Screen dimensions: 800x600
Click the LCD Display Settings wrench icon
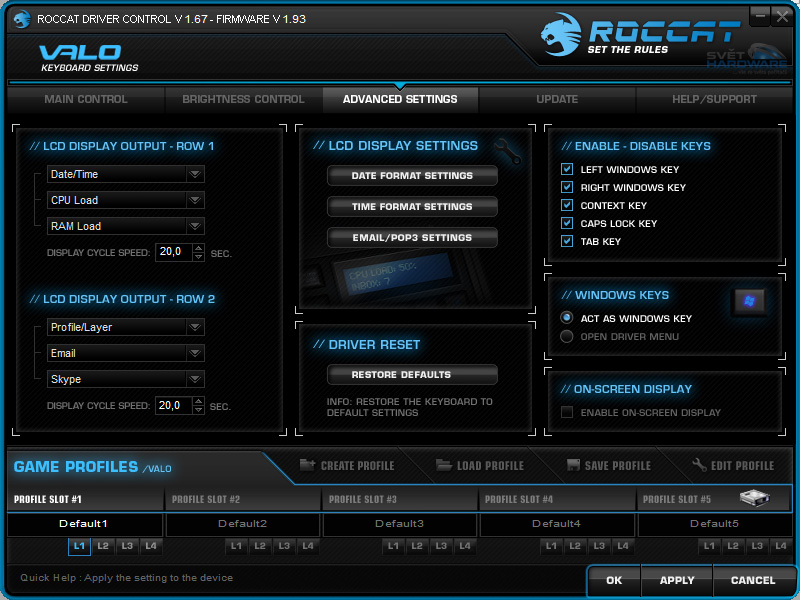point(508,151)
